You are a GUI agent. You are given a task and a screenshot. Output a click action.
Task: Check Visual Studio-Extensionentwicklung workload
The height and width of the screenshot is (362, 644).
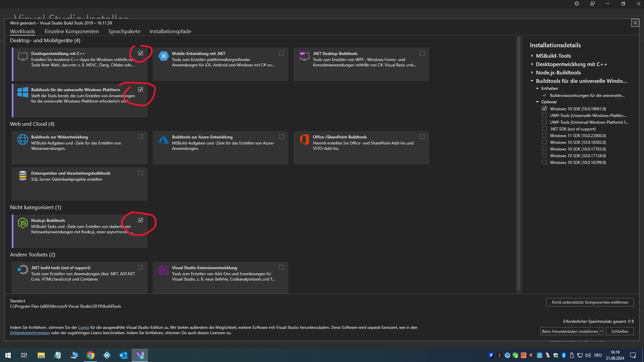(x=281, y=267)
